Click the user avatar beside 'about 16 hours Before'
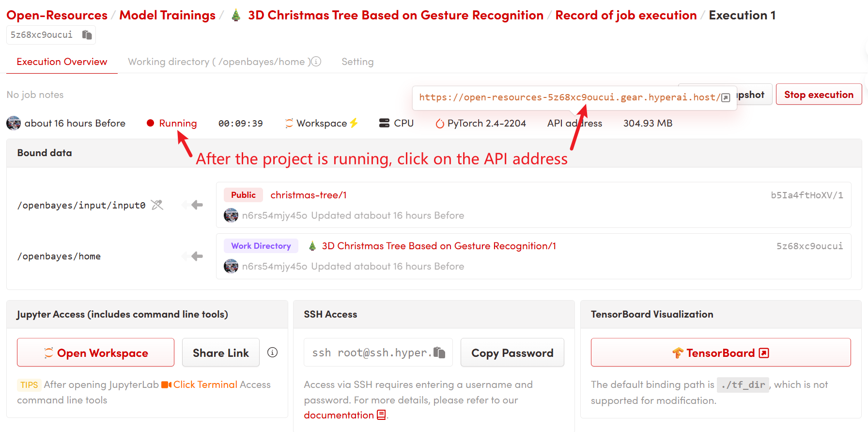 (x=14, y=123)
